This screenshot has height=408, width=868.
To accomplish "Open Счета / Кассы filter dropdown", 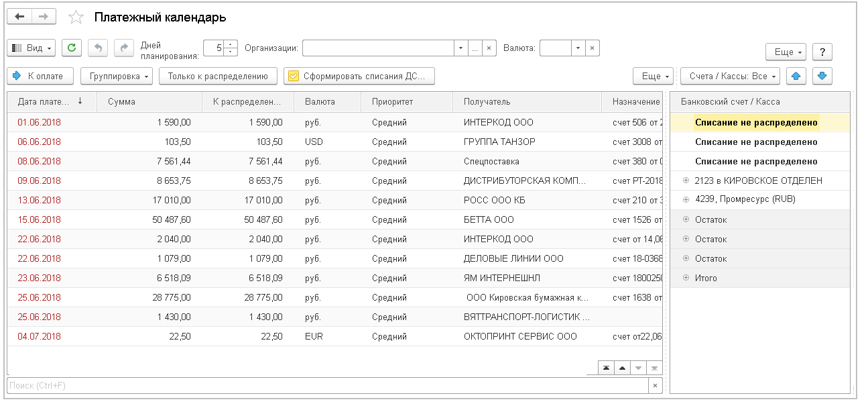I will [731, 76].
